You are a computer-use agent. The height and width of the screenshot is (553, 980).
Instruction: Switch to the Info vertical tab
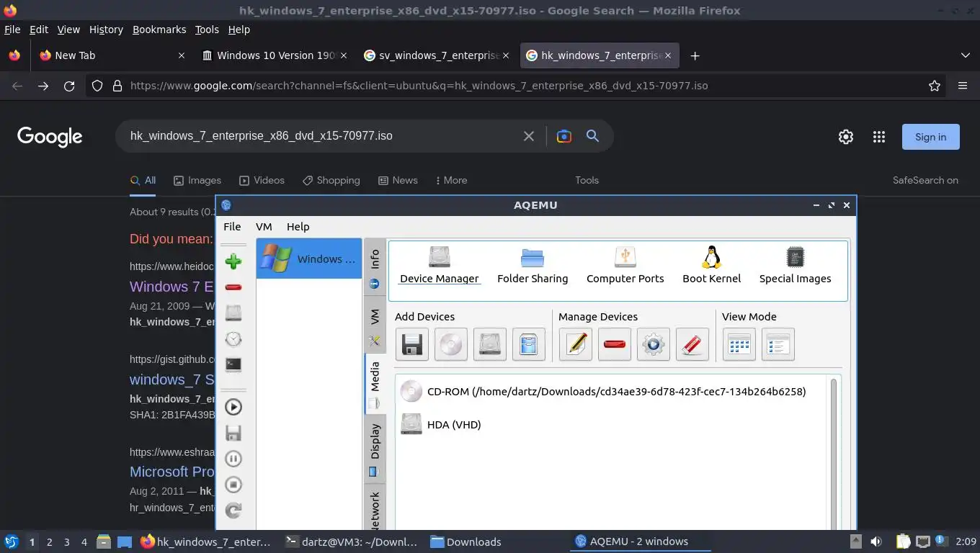(375, 266)
